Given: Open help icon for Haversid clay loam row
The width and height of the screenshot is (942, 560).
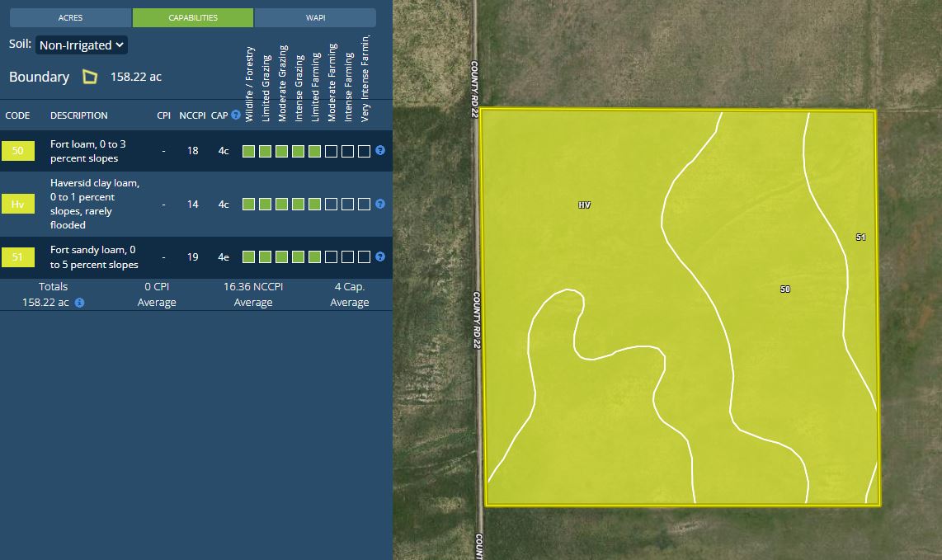Looking at the screenshot, I should (380, 204).
